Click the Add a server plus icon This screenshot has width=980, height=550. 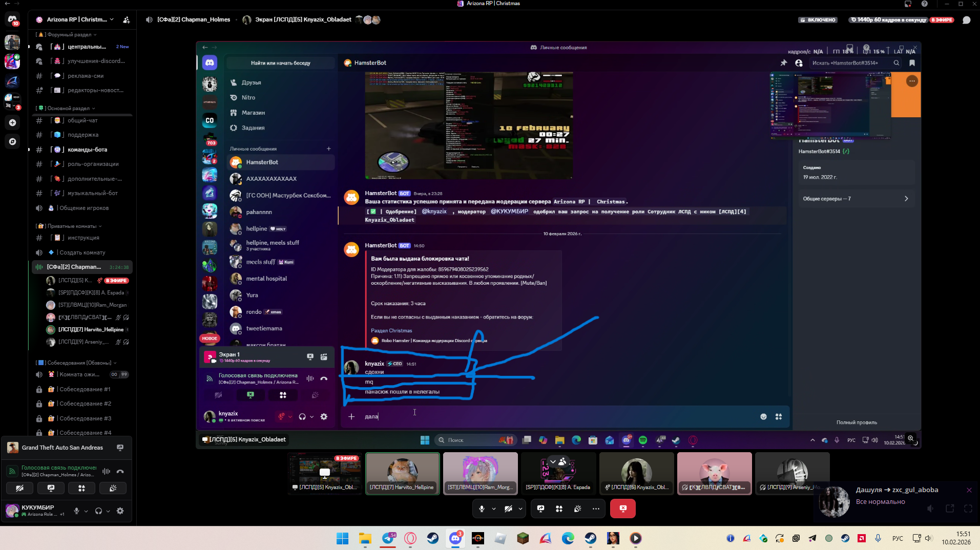tap(12, 122)
